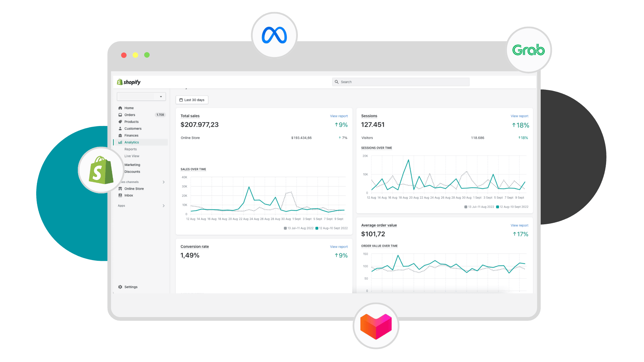
Task: Open View report for Total sales
Action: [339, 116]
